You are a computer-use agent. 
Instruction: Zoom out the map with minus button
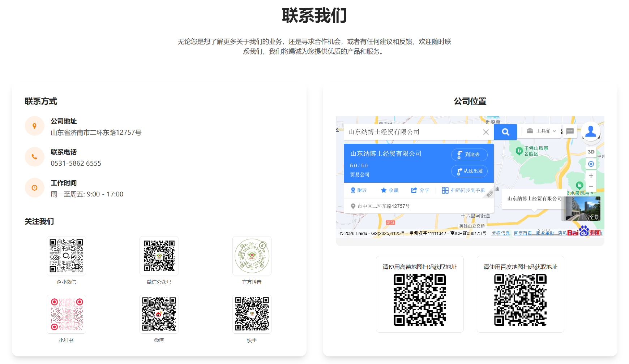click(591, 186)
